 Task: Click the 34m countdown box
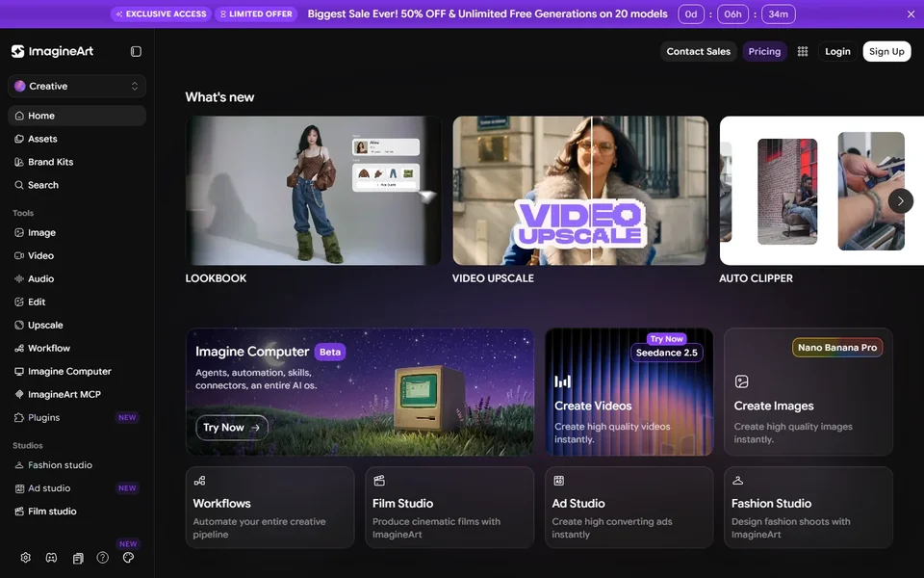(x=778, y=14)
